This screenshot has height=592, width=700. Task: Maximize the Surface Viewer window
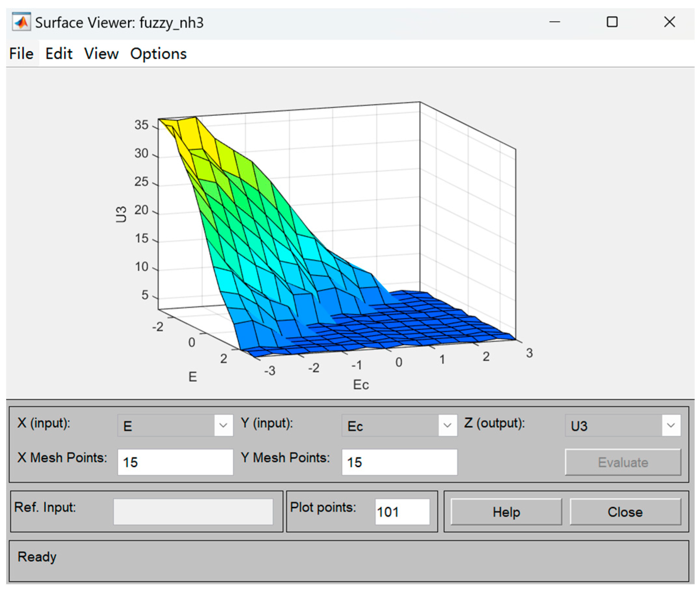tap(611, 22)
